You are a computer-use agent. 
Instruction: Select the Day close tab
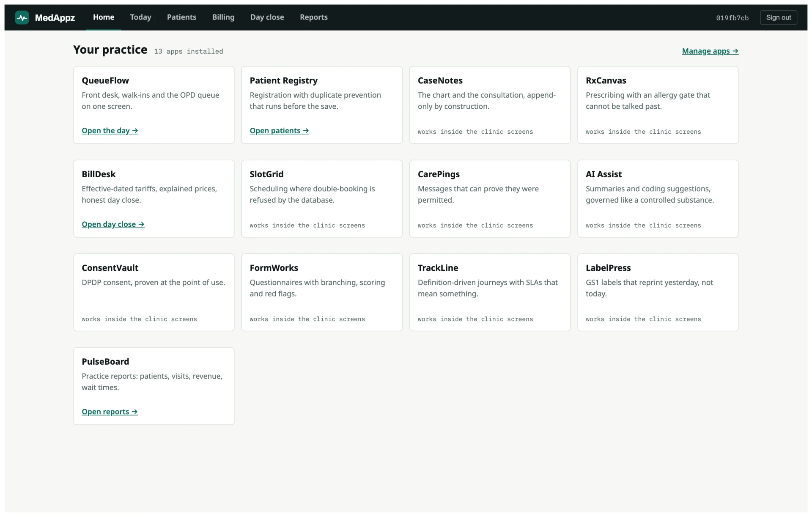coord(267,17)
